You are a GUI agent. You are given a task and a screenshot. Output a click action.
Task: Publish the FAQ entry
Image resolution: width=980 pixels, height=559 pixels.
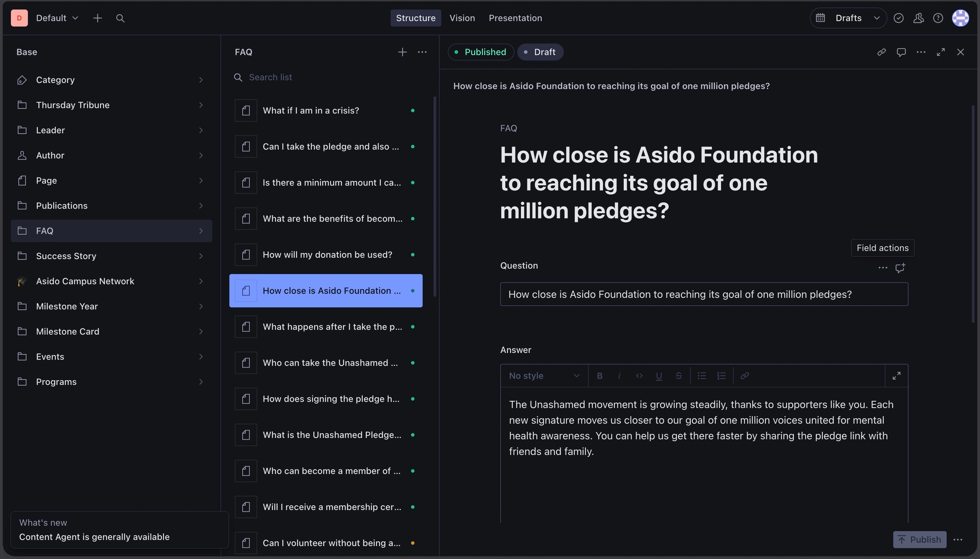pyautogui.click(x=920, y=539)
